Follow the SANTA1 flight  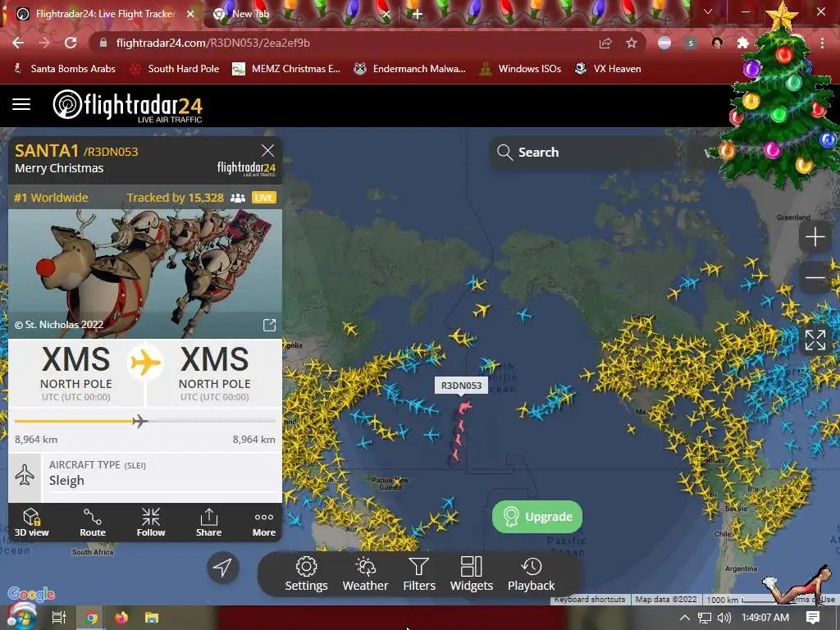pos(151,523)
